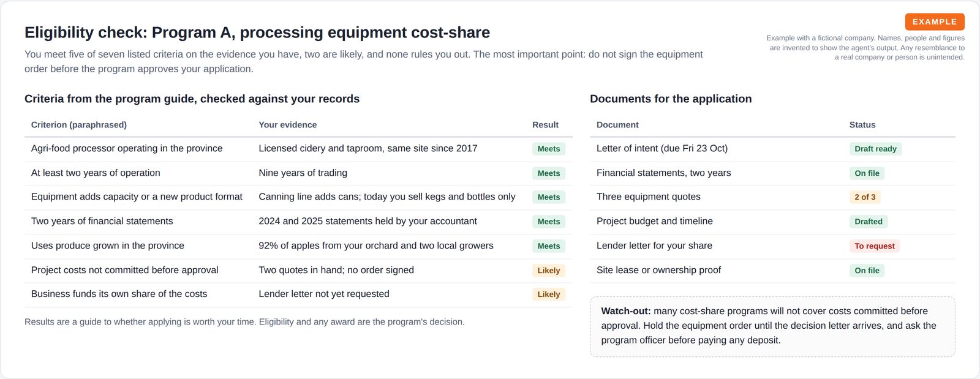Image resolution: width=980 pixels, height=379 pixels.
Task: Click Meets badge for Agri-food processor row
Action: [549, 149]
